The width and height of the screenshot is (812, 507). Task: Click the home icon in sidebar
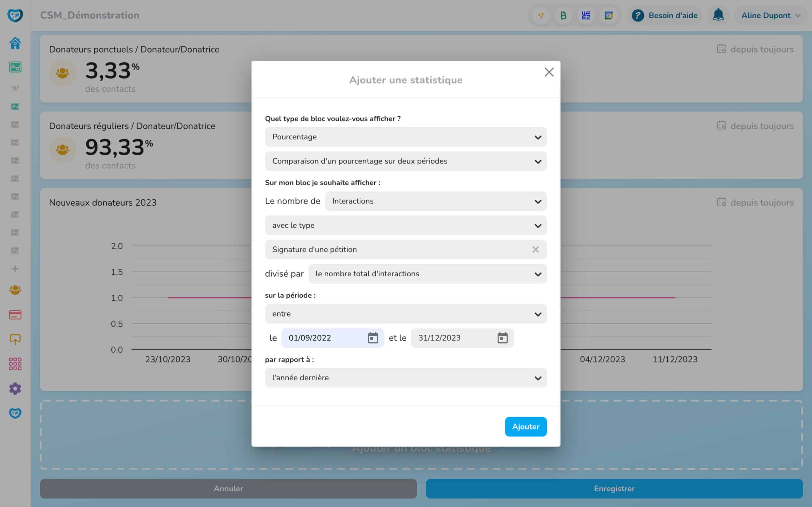(15, 43)
